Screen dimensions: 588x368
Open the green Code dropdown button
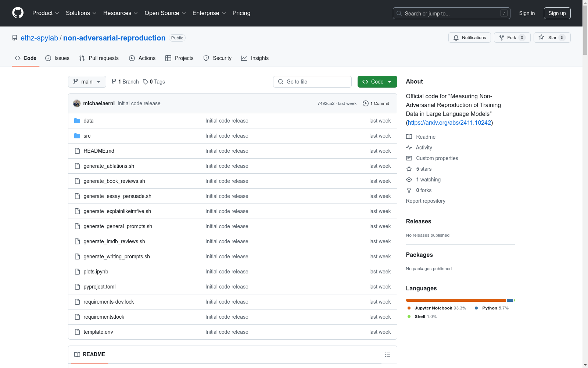377,82
